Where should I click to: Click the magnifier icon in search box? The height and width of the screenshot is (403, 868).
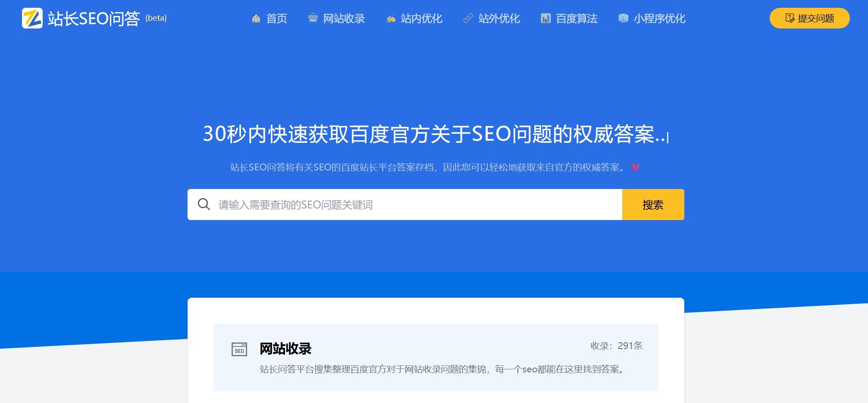click(x=204, y=205)
